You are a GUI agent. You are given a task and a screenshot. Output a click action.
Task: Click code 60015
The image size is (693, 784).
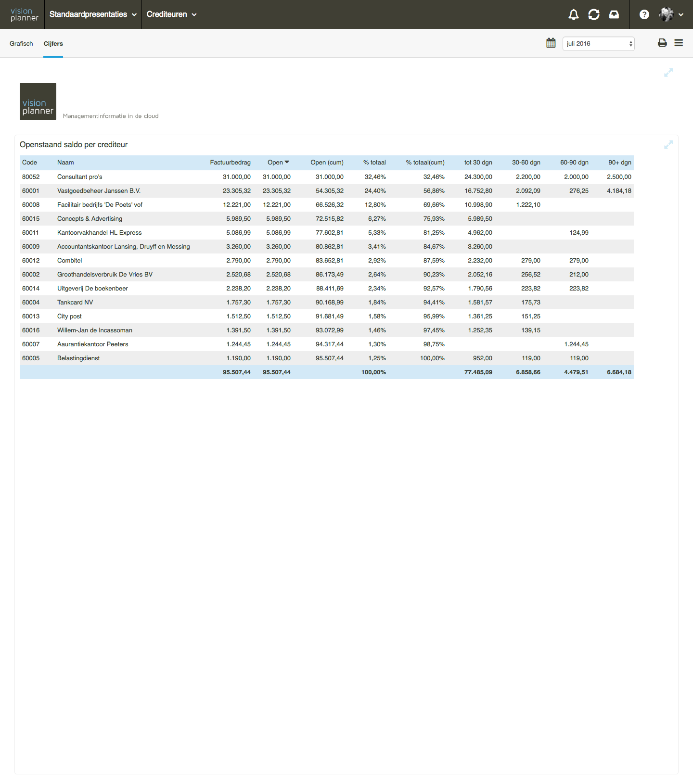click(x=31, y=219)
